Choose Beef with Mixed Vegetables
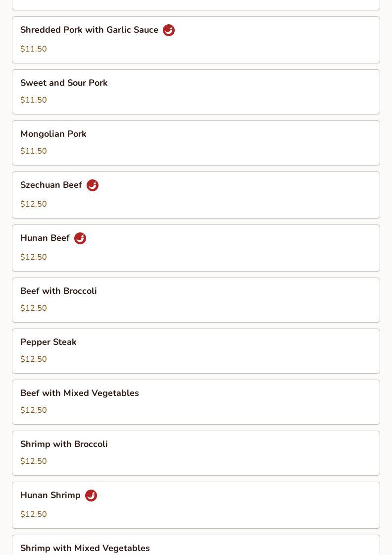Viewport: 392px width, 555px height. pyautogui.click(x=80, y=393)
